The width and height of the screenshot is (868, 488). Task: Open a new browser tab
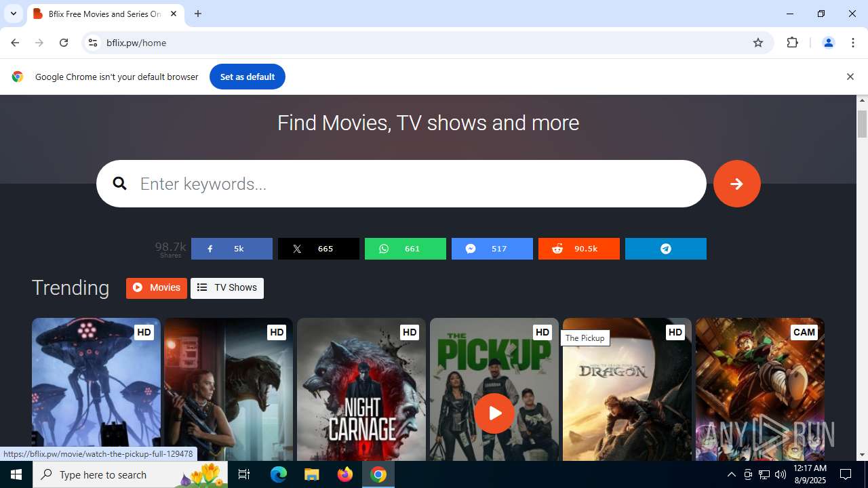point(198,14)
